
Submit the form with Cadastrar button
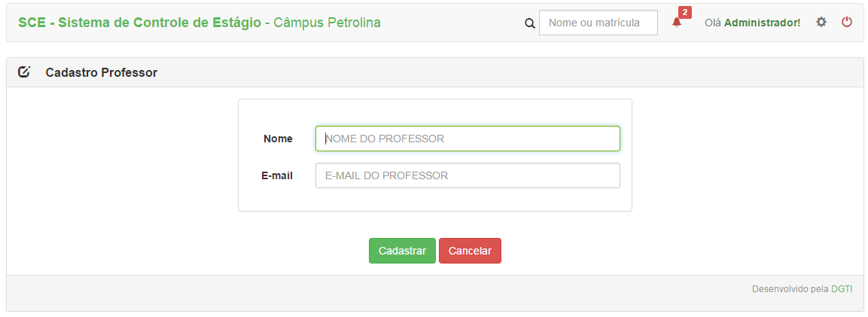pyautogui.click(x=403, y=251)
